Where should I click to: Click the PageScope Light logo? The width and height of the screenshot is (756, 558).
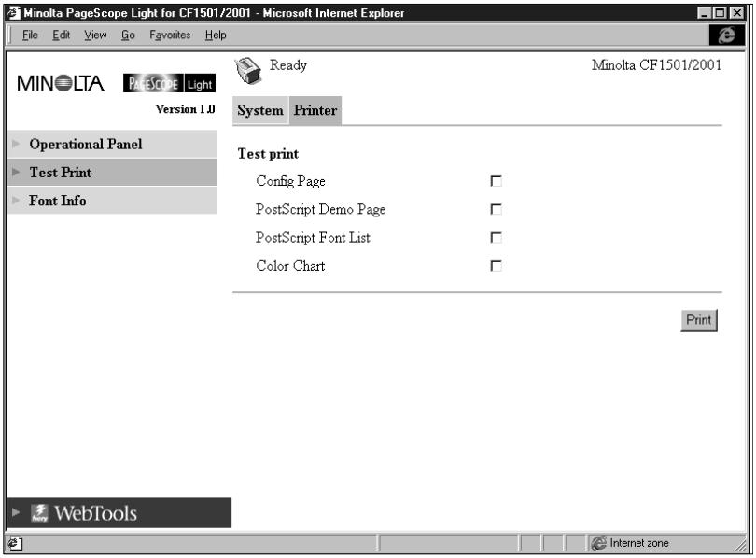(x=169, y=83)
